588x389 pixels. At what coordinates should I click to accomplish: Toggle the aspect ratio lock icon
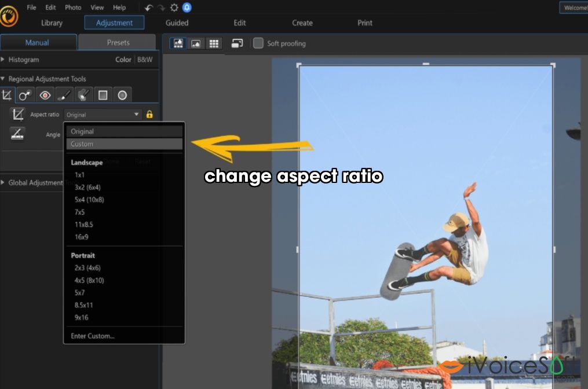[x=149, y=114]
